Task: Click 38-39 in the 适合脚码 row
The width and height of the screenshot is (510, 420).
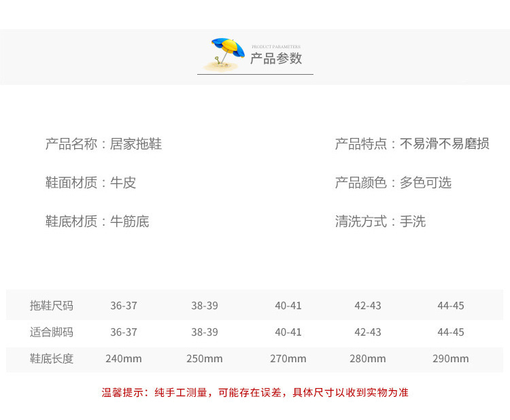Action: 205,332
